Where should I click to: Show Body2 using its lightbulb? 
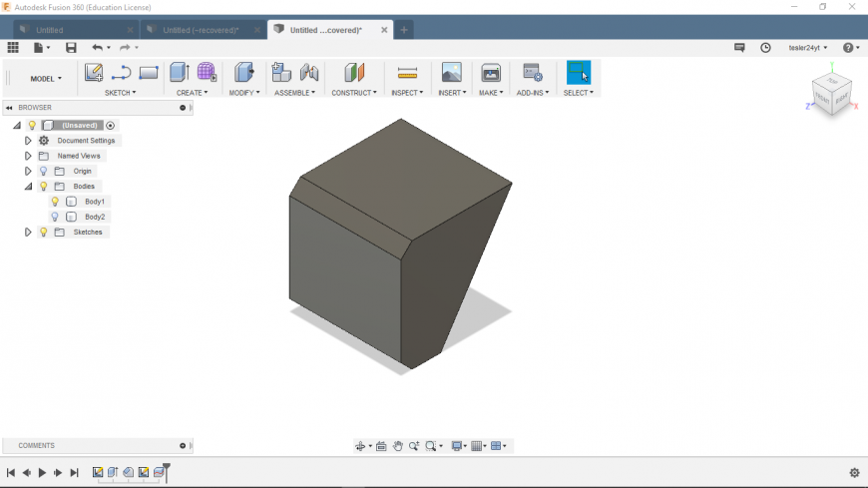click(55, 217)
